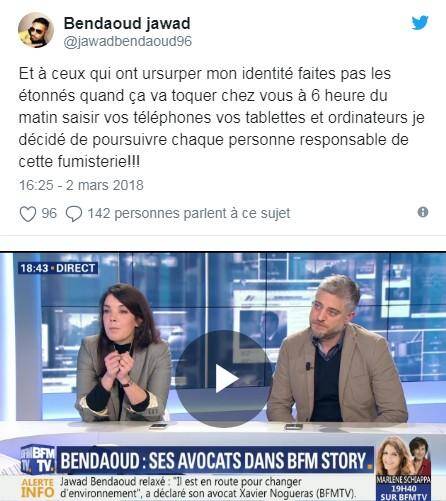Click the Marlène Schiappa promo thumbnail
Viewport: 446px width, 501px height.
tap(403, 468)
